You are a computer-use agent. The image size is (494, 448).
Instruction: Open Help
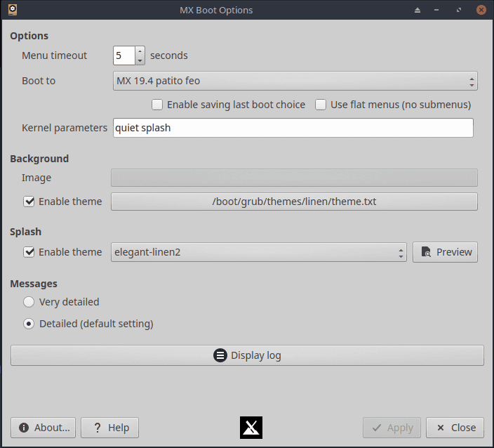tap(109, 428)
